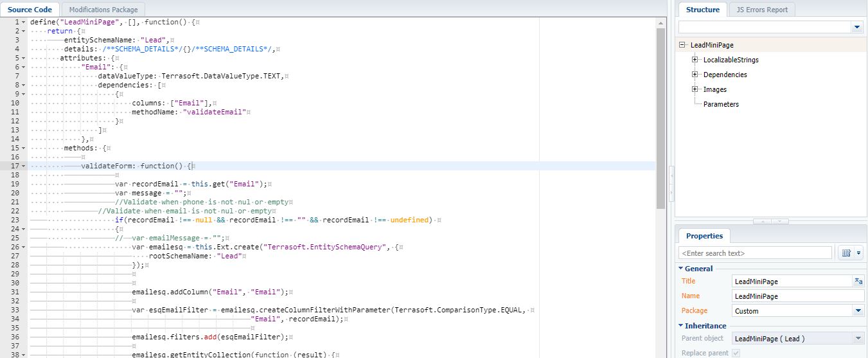Fold getEntityCollection callback at line 38
The width and height of the screenshot is (868, 358).
pos(24,355)
